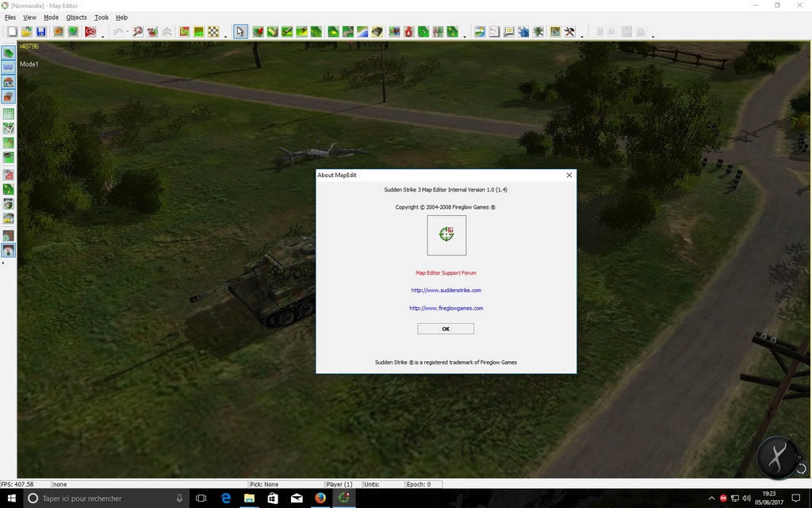This screenshot has height=508, width=812.
Task: Expand overflow arrow at far right of toolbar
Action: 653,37
